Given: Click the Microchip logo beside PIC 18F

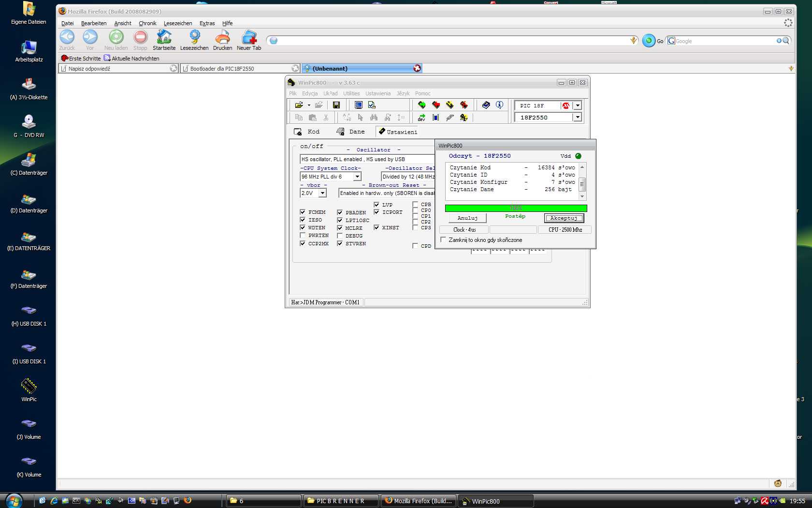Looking at the screenshot, I should (x=566, y=105).
